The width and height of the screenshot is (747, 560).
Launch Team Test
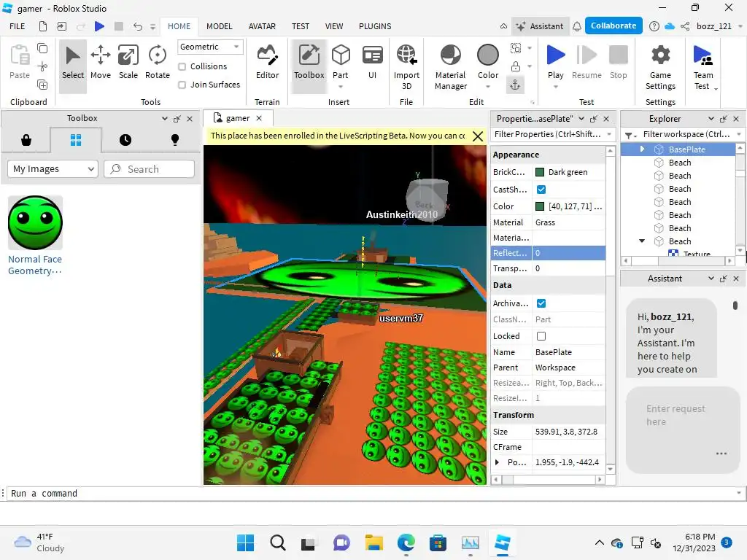pos(703,67)
